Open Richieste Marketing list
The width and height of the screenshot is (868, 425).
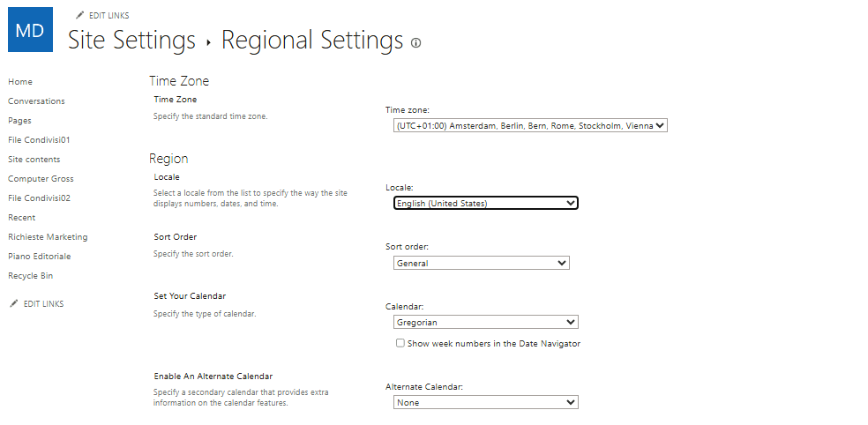48,237
